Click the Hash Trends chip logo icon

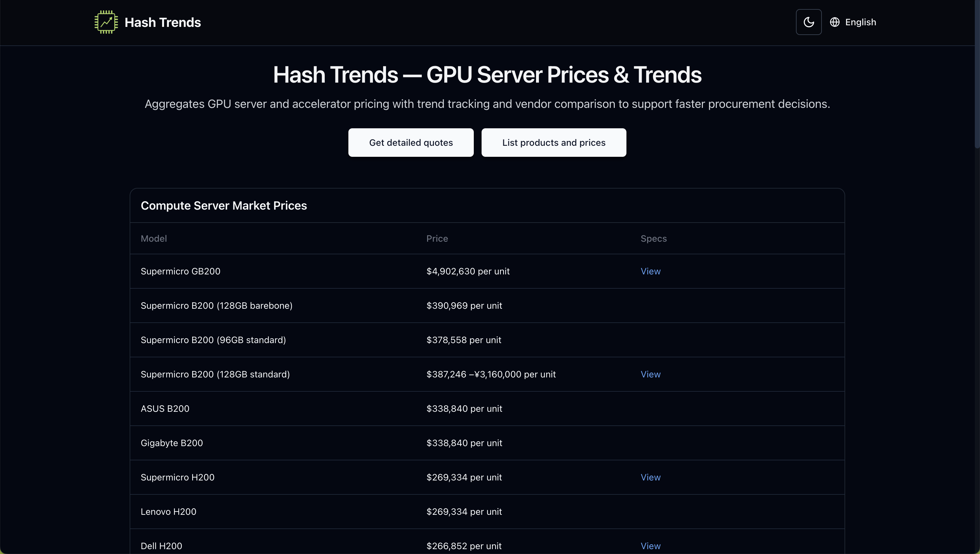click(x=106, y=22)
